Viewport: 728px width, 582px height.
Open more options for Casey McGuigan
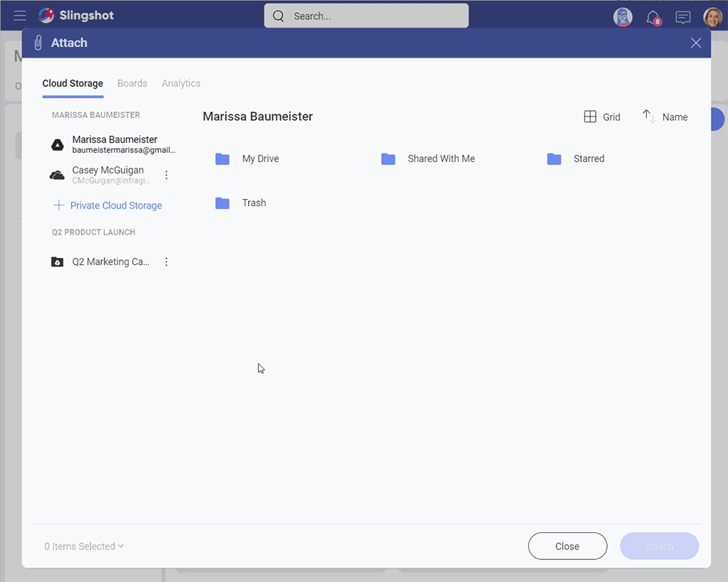pyautogui.click(x=166, y=175)
